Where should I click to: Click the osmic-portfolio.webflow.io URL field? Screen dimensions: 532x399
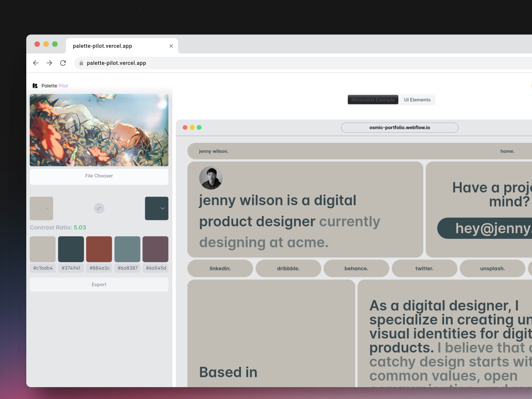[x=399, y=128]
